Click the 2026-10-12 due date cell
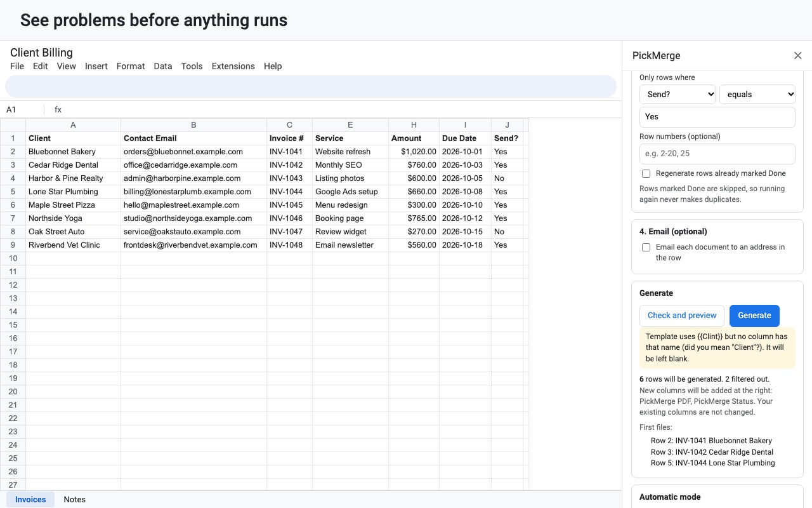Viewport: 812px width, 508px height. (465, 218)
